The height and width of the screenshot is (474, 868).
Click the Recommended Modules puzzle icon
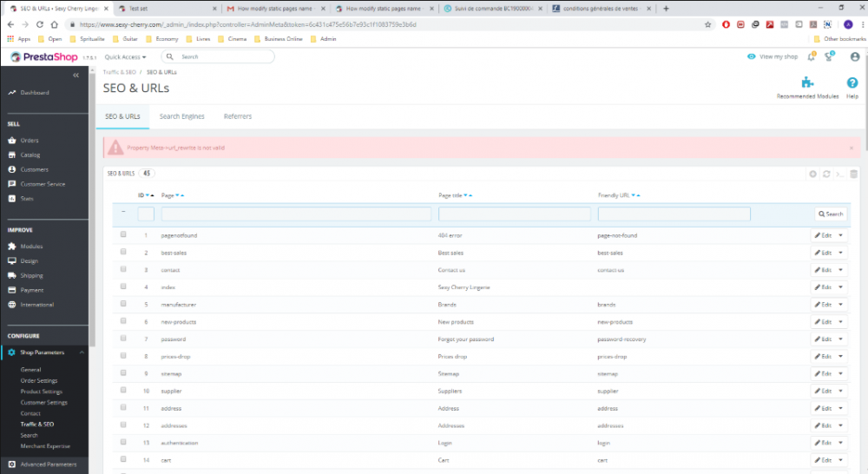(x=807, y=83)
